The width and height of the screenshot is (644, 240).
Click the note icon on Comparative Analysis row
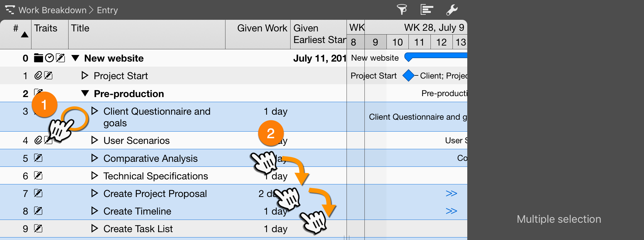point(38,158)
